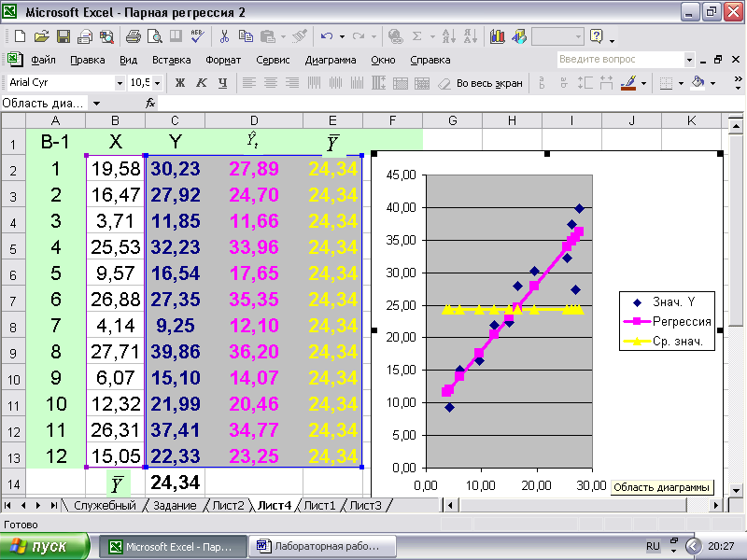This screenshot has width=747, height=560.
Task: Click in the formula bar input
Action: point(450,103)
